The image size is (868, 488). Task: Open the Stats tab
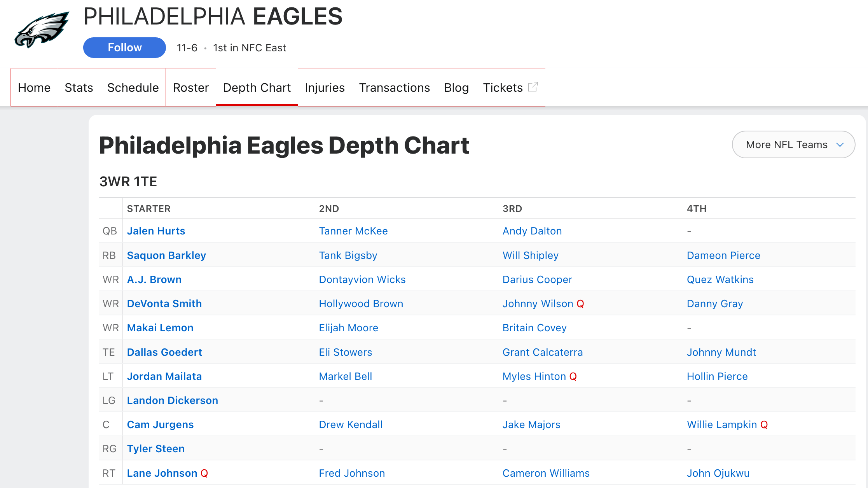pos(79,87)
